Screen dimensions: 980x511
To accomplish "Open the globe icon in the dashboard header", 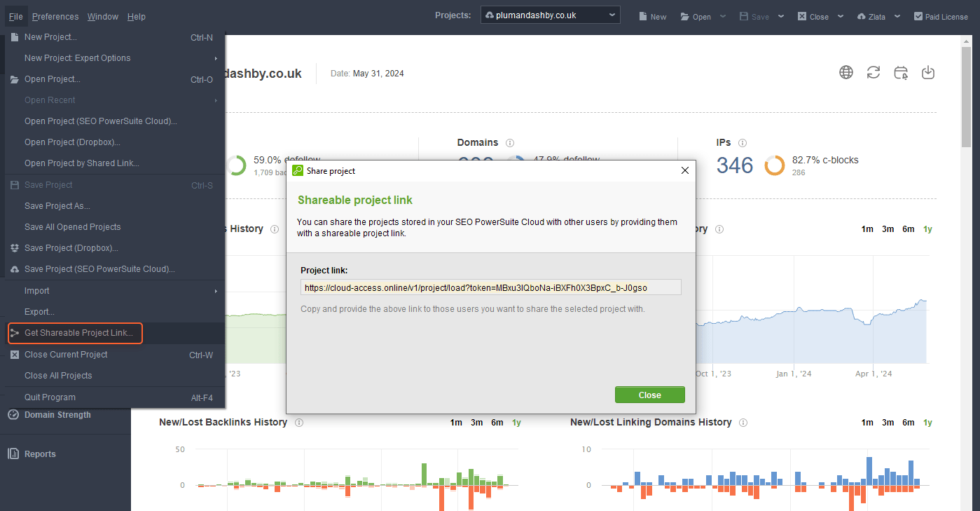I will point(846,72).
